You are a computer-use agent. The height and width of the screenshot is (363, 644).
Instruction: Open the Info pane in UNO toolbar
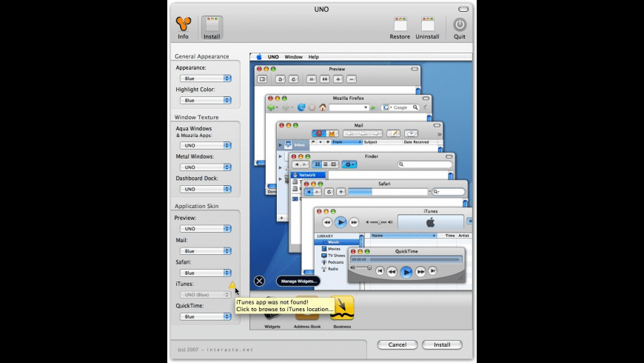pyautogui.click(x=183, y=27)
